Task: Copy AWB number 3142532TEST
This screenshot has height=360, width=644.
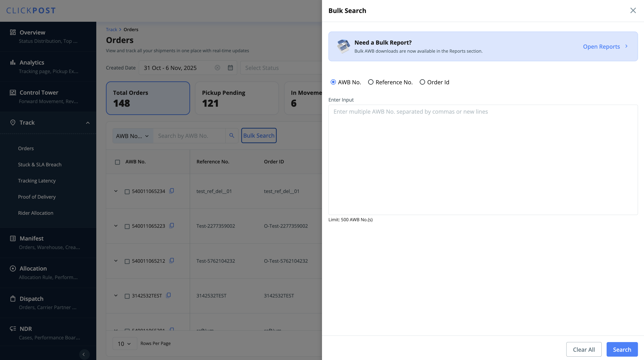Action: pyautogui.click(x=168, y=295)
